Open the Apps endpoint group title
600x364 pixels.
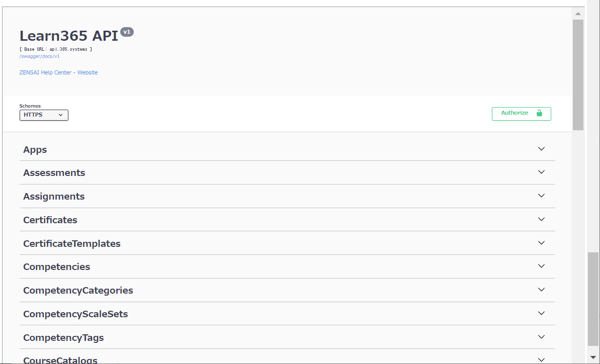35,150
